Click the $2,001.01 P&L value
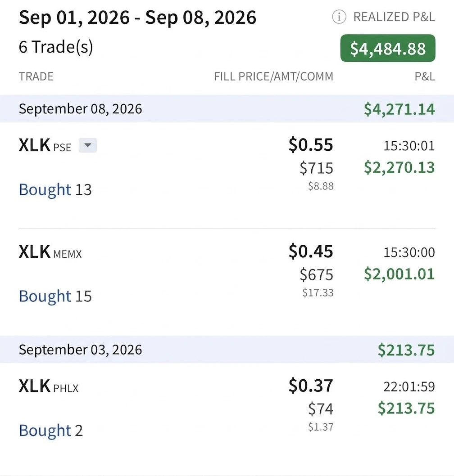The image size is (454, 476). [400, 274]
